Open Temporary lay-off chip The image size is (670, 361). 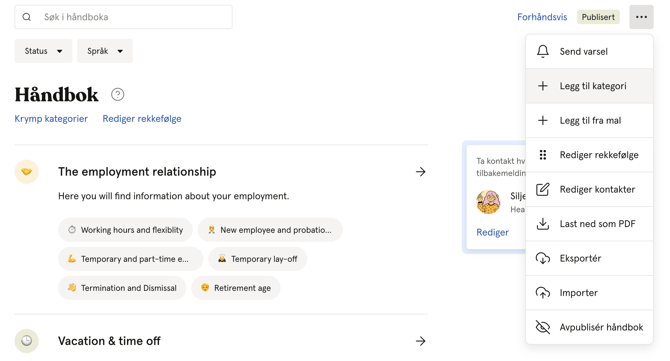coord(258,259)
